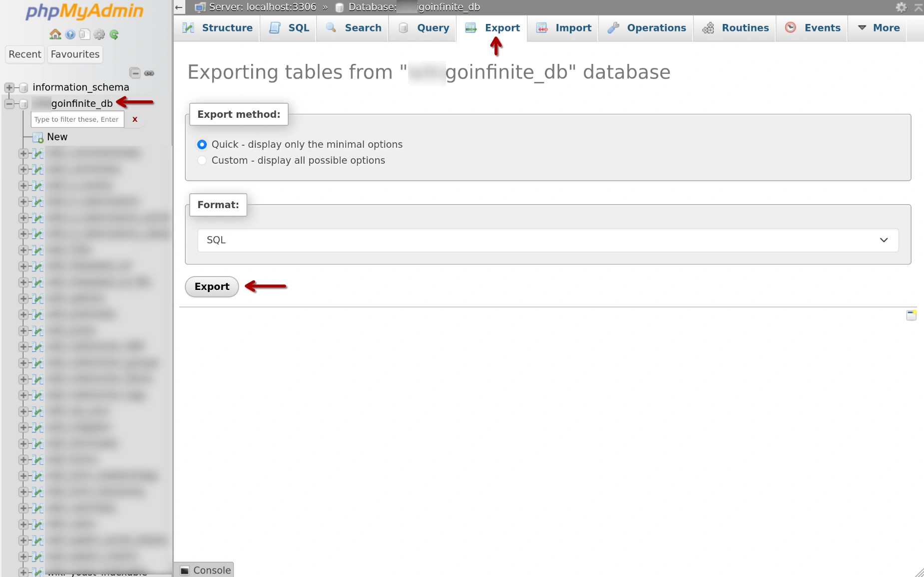Open navigation panel settings gear icon
This screenshot has width=924, height=577.
point(99,34)
